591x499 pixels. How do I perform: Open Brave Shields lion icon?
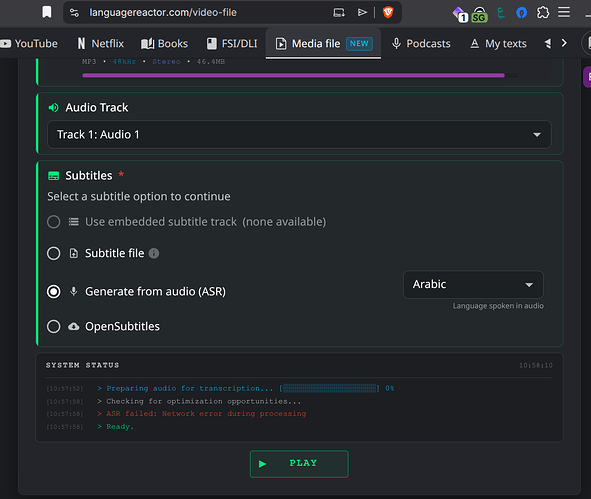coord(388,12)
